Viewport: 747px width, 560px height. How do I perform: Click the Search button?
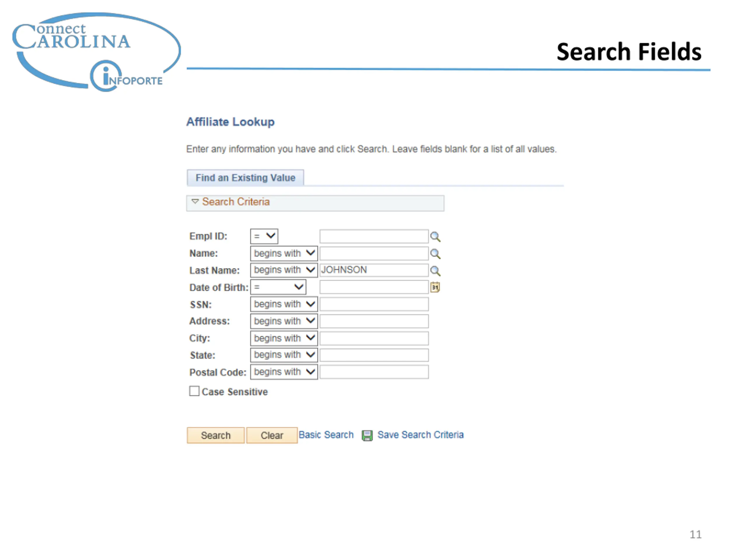click(216, 435)
